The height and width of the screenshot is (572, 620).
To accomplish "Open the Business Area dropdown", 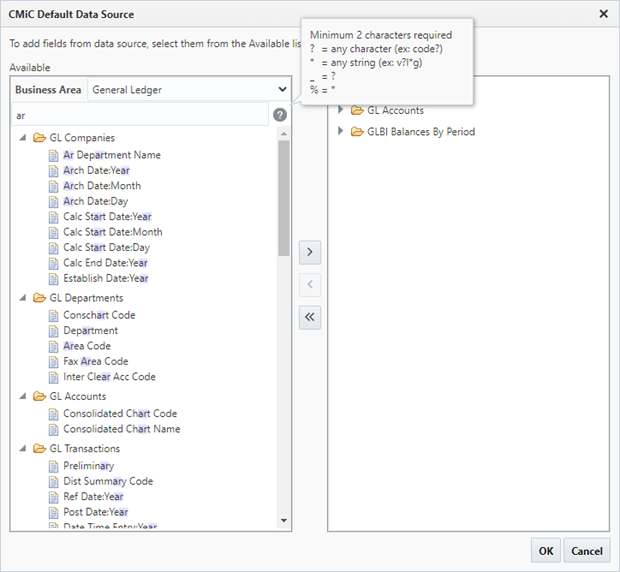I will [x=189, y=90].
